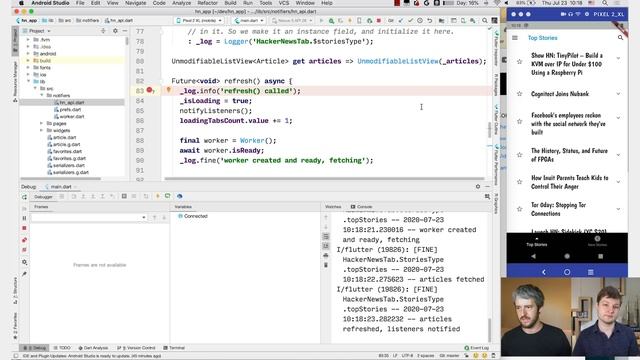Screen dimensions: 640x360
Task: Select hn_api.dart in project tree
Action: coord(72,102)
